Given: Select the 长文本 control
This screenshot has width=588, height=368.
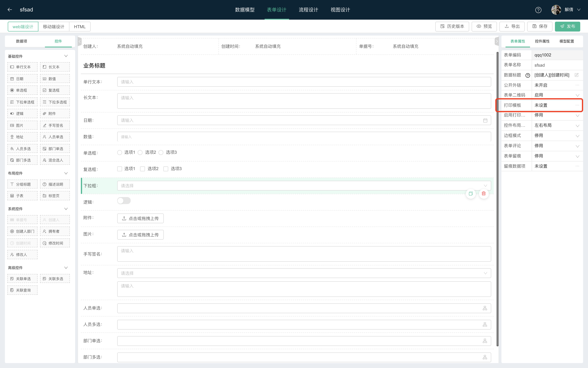Looking at the screenshot, I should point(55,67).
